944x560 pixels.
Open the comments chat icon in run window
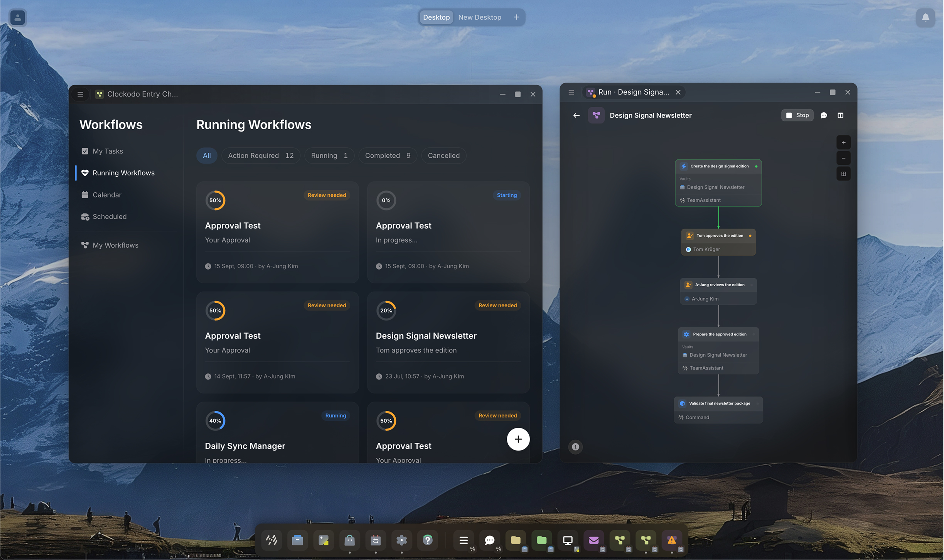pyautogui.click(x=824, y=115)
